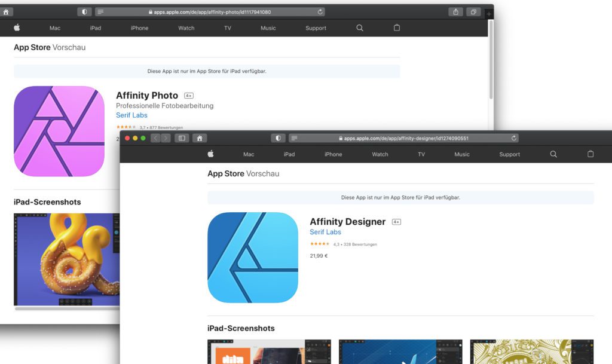
Task: Toggle the Safari sidebar
Action: coord(183,137)
